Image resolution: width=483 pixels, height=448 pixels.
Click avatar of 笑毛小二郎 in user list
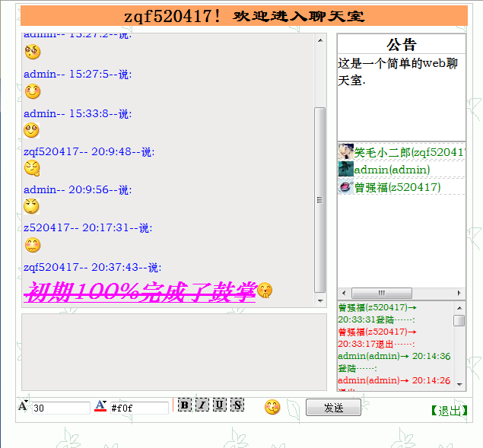[x=345, y=152]
